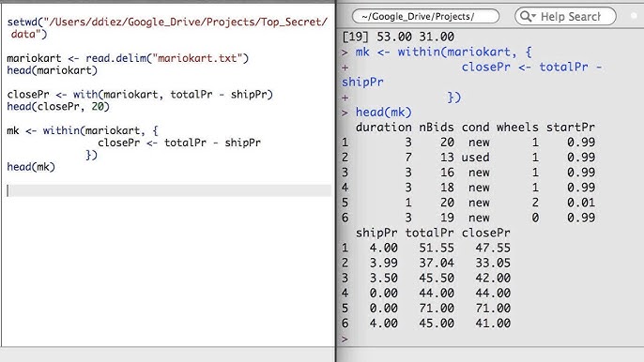
Task: Click the setwd line in the script editor
Action: (167, 27)
